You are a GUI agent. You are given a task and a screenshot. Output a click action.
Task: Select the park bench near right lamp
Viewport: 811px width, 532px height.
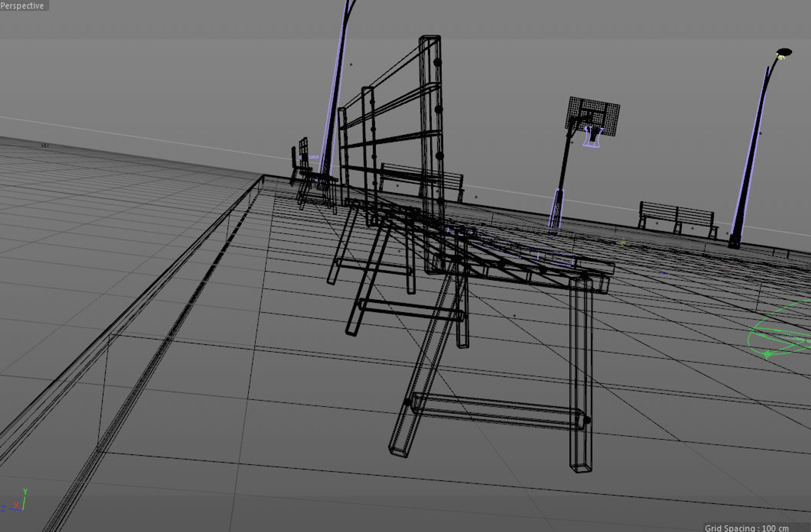[678, 220]
